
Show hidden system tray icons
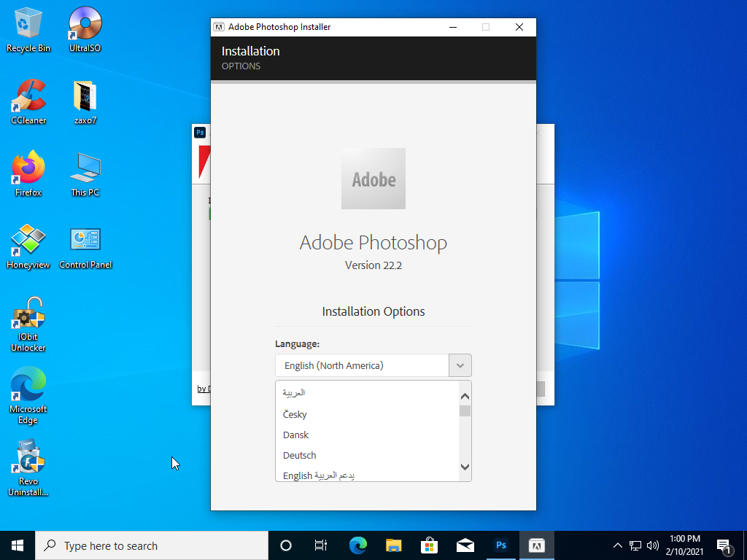[617, 545]
